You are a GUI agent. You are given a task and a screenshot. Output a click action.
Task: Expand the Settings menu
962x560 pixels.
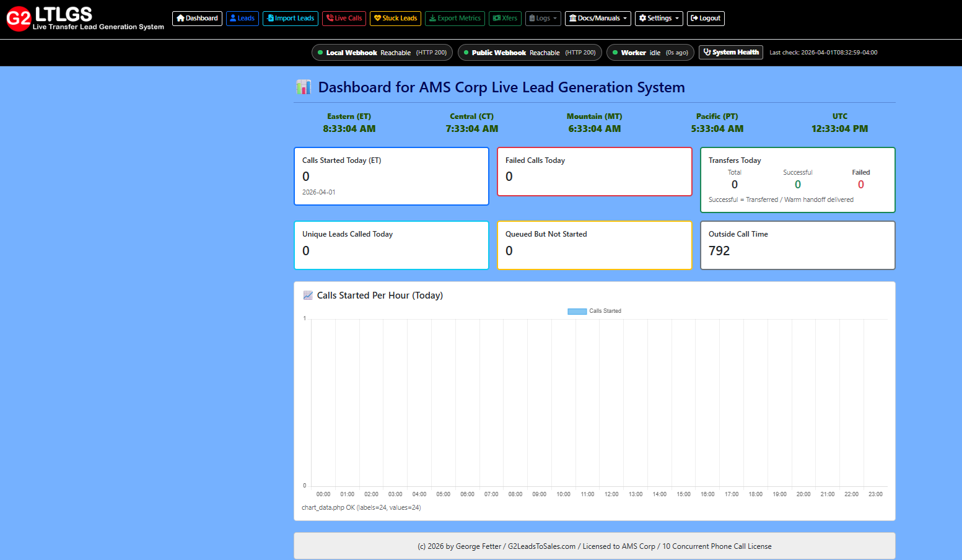tap(658, 18)
